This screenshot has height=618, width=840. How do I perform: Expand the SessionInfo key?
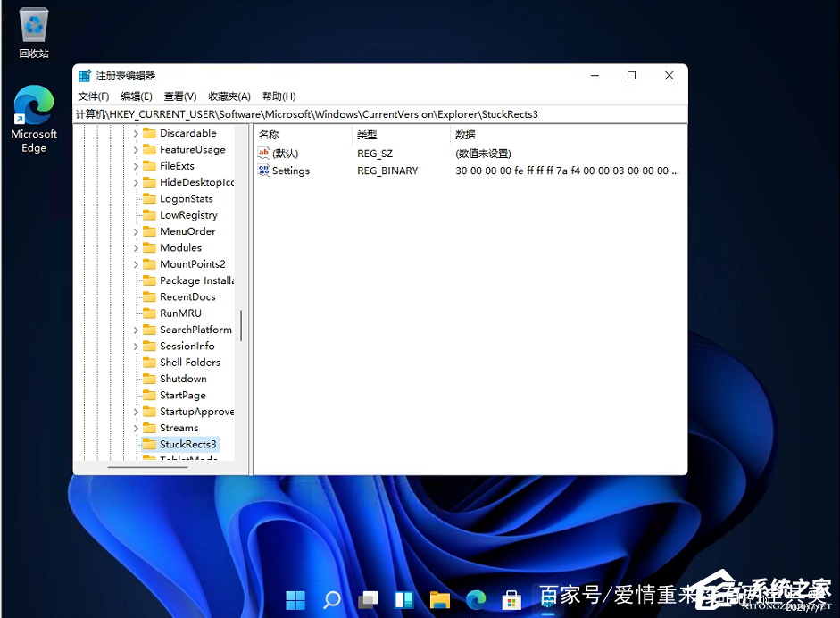point(136,347)
